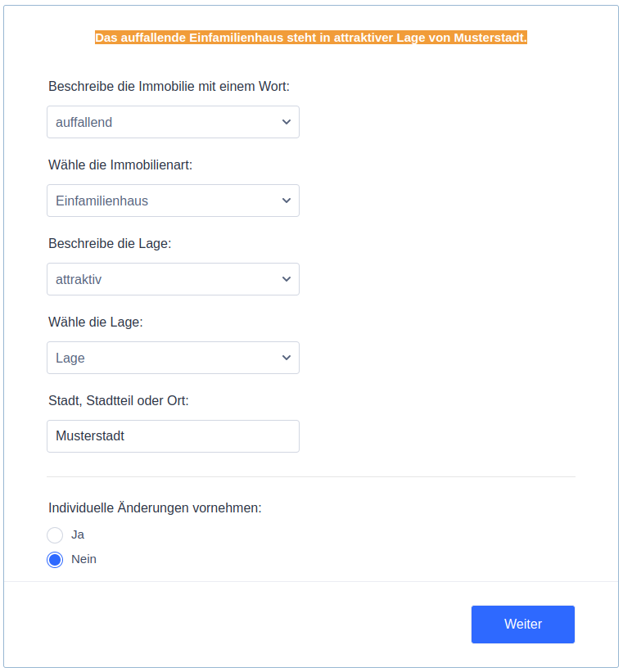623x672 pixels.
Task: Click 'Beschreibe die Immobilie mit einem Wort' label
Action: click(169, 86)
